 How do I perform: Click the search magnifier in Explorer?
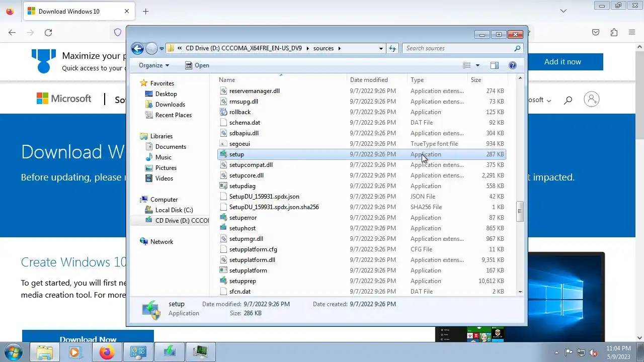(x=517, y=48)
